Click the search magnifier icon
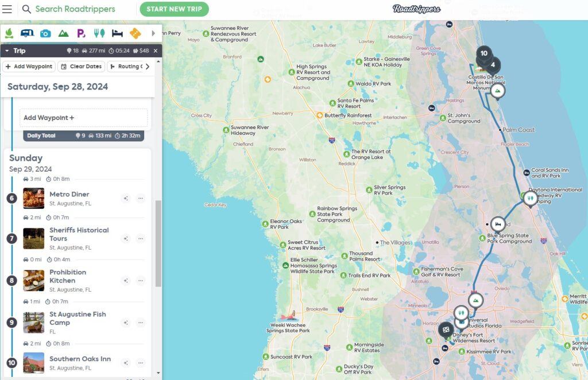 (x=26, y=9)
